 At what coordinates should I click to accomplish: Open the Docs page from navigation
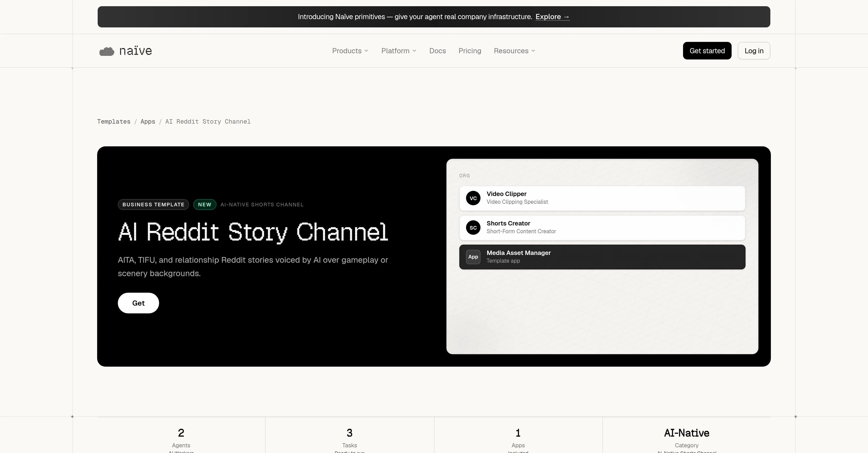click(x=437, y=51)
